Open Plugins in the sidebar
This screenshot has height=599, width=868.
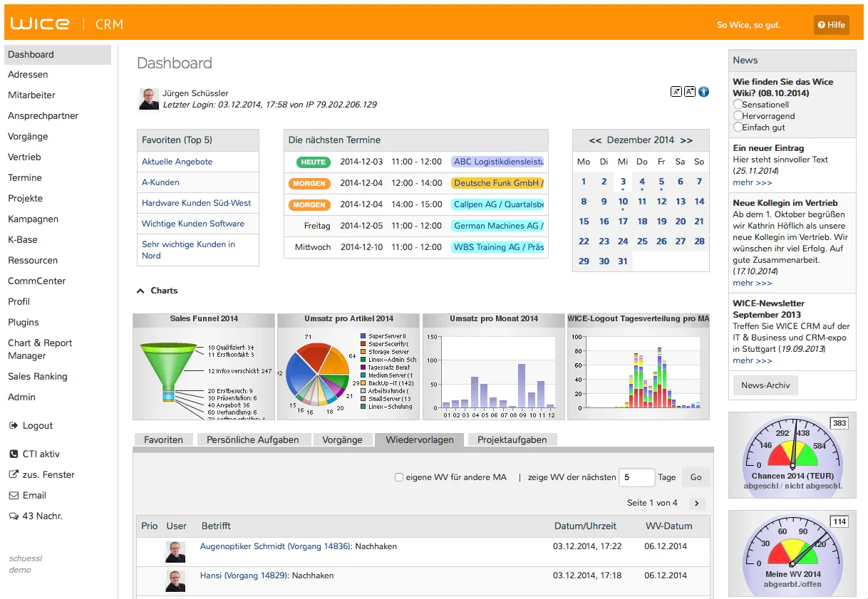point(24,322)
